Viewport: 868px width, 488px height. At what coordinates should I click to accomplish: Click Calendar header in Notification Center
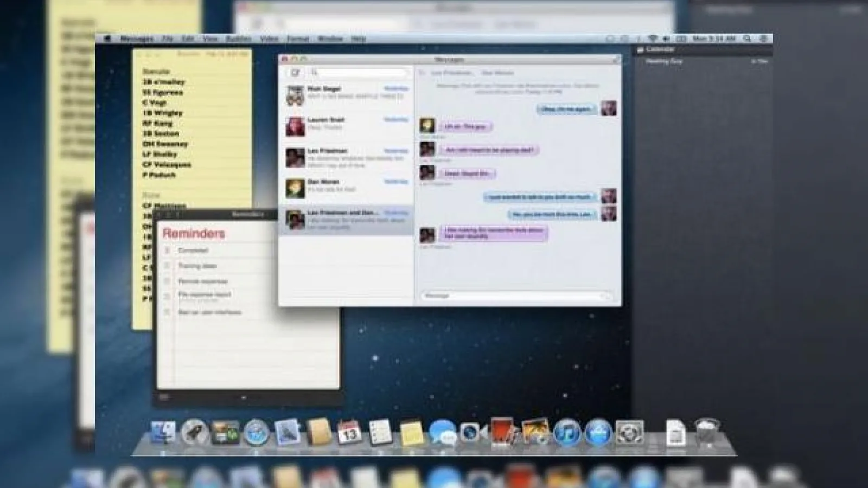[660, 49]
